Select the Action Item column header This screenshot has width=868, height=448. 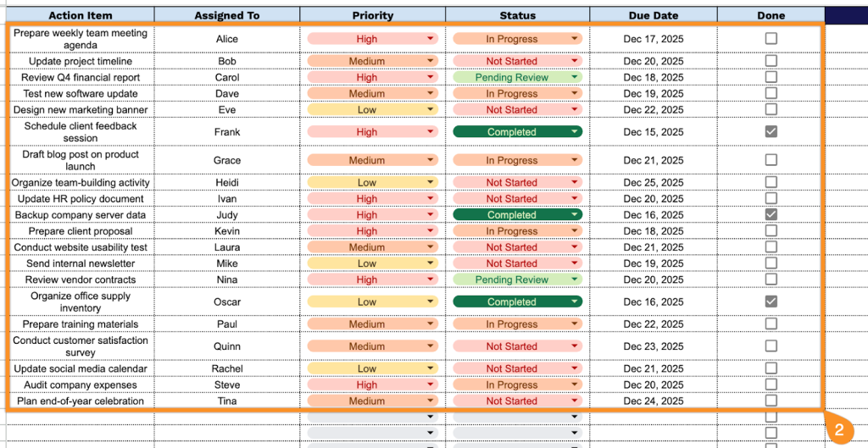click(x=81, y=15)
